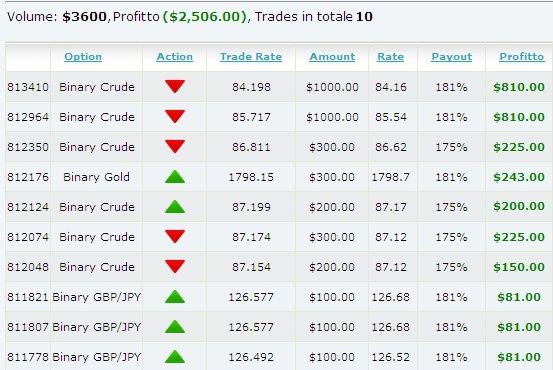Click red down arrow for trade 813410
The width and height of the screenshot is (553, 370).
[175, 86]
